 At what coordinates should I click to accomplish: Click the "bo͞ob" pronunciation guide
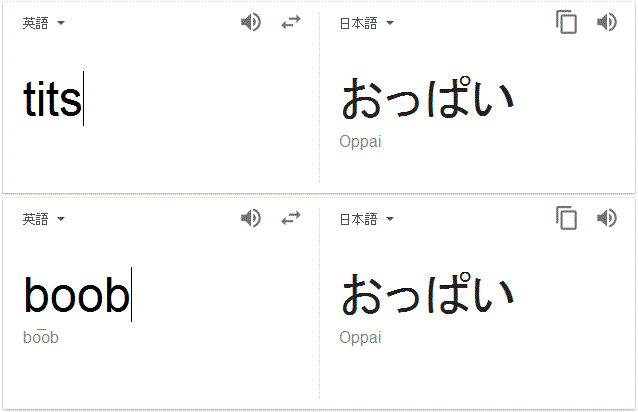coord(41,337)
